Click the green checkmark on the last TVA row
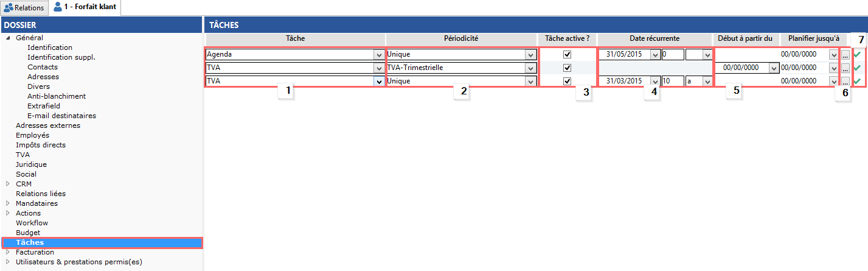 (x=857, y=82)
